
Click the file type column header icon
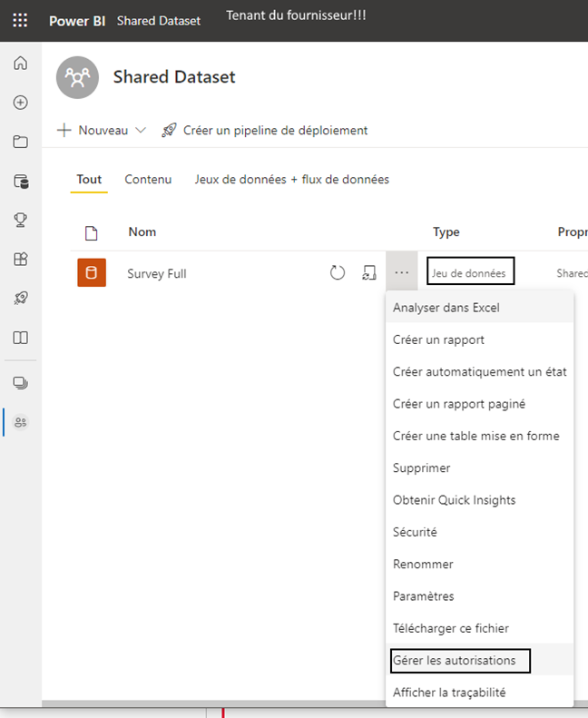click(92, 233)
